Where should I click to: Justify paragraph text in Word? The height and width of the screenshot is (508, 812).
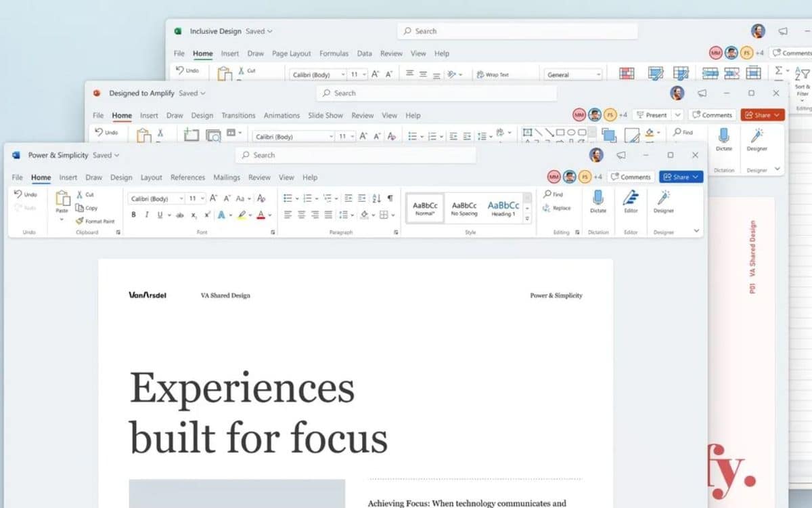(x=328, y=215)
